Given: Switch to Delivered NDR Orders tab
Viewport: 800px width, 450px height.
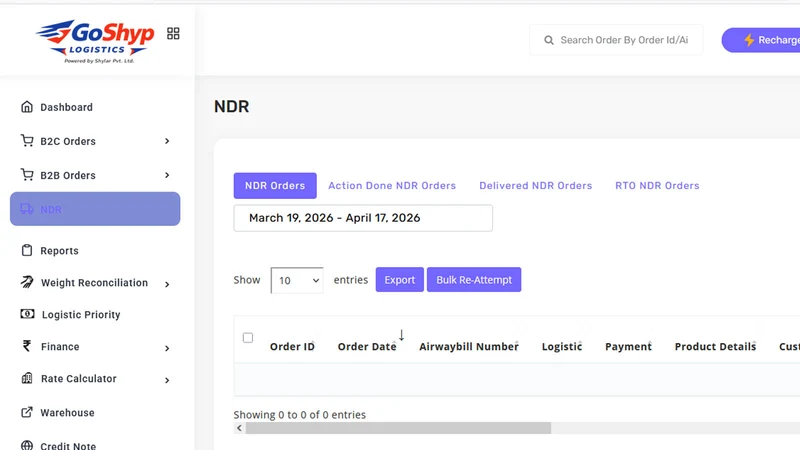Looking at the screenshot, I should [x=536, y=186].
